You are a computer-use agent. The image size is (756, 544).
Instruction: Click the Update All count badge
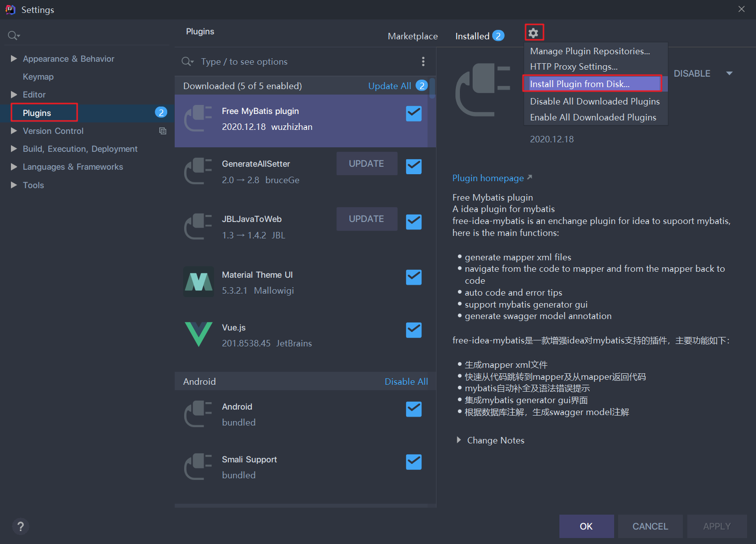(422, 86)
